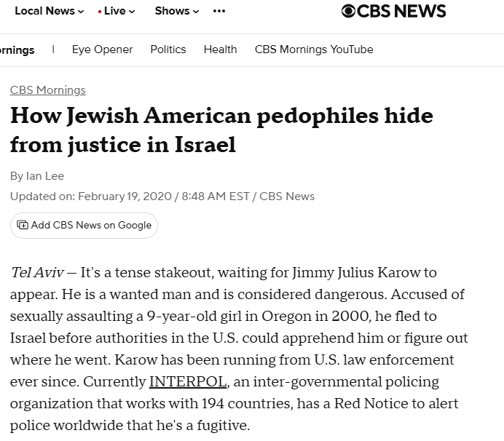Click the author name Ian Lee

(x=45, y=176)
